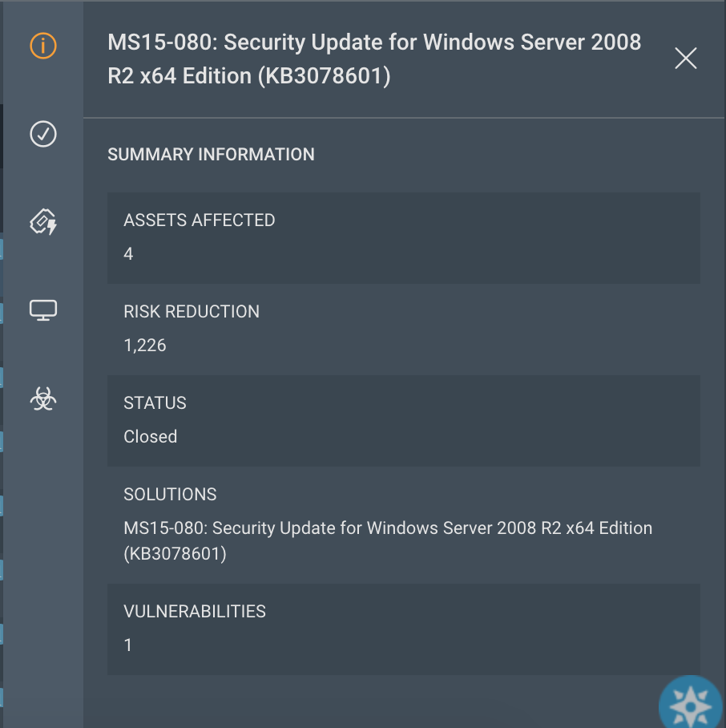The width and height of the screenshot is (726, 728).
Task: Close the MS15-080 details panel
Action: click(x=685, y=58)
